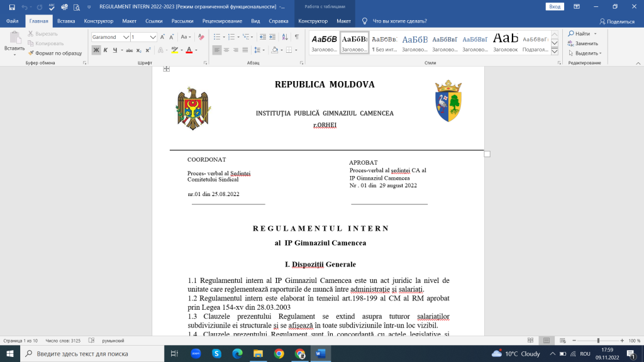Open Google Chrome from the taskbar
The image size is (644, 362).
[x=279, y=354]
